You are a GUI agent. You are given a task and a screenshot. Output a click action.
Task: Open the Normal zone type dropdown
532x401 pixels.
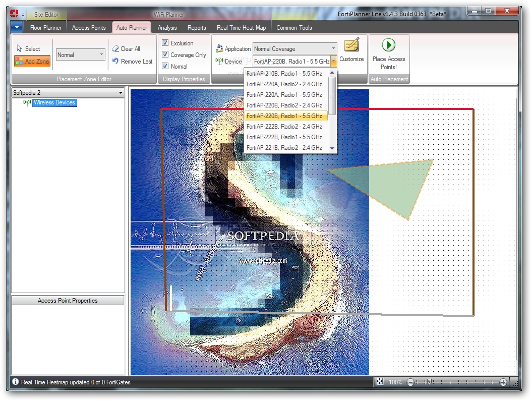tap(80, 54)
